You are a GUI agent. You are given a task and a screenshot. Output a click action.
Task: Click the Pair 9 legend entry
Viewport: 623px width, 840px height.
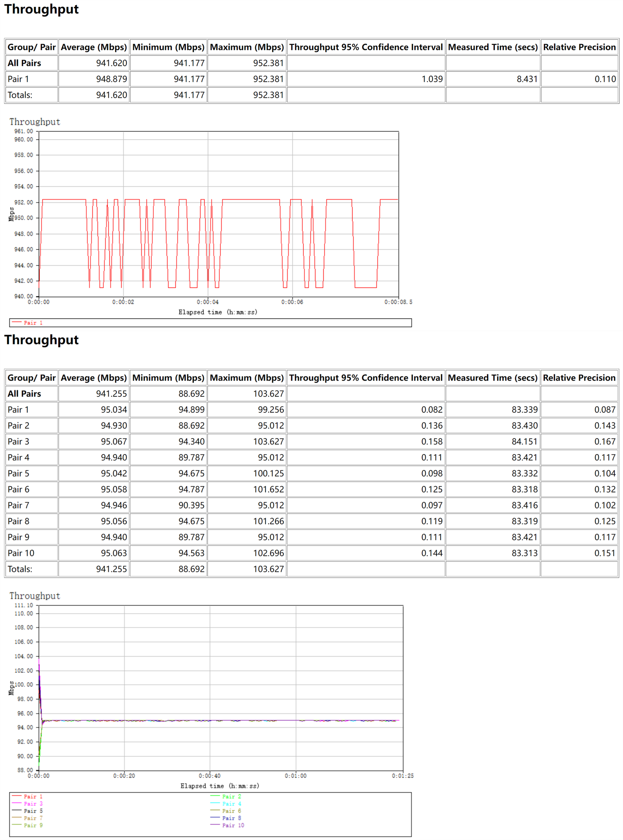click(33, 825)
